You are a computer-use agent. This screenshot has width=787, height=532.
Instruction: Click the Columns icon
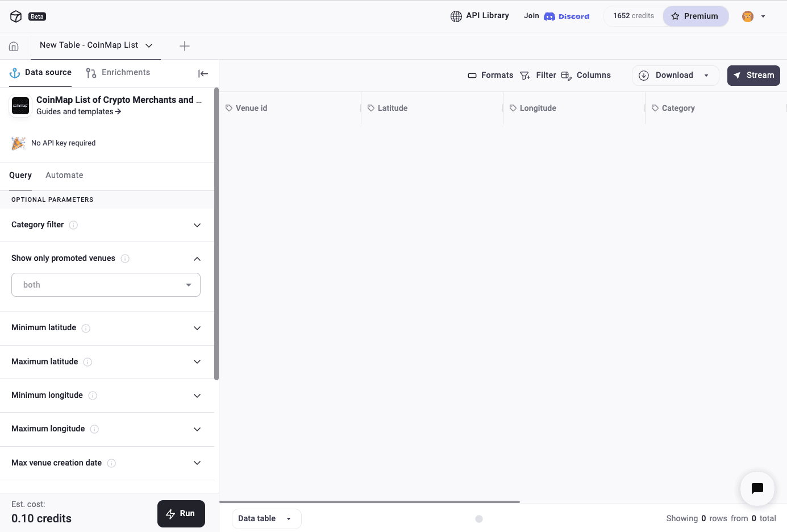[x=566, y=75]
